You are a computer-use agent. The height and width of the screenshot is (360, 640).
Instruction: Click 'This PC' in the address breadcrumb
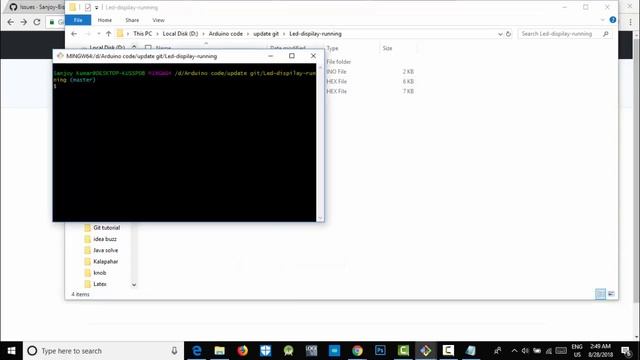click(x=142, y=34)
